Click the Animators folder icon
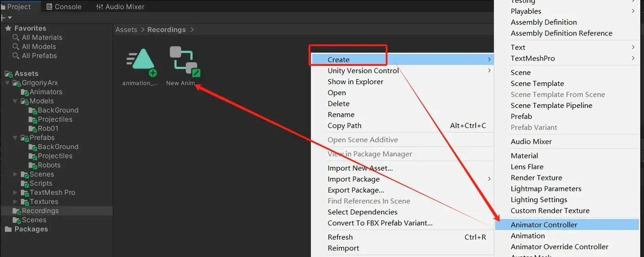 click(x=25, y=92)
